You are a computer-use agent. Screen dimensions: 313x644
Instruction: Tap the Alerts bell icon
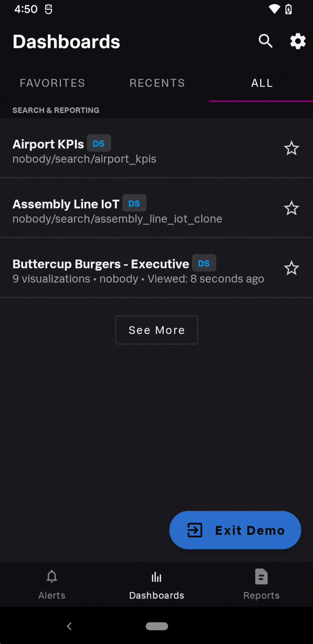52,577
